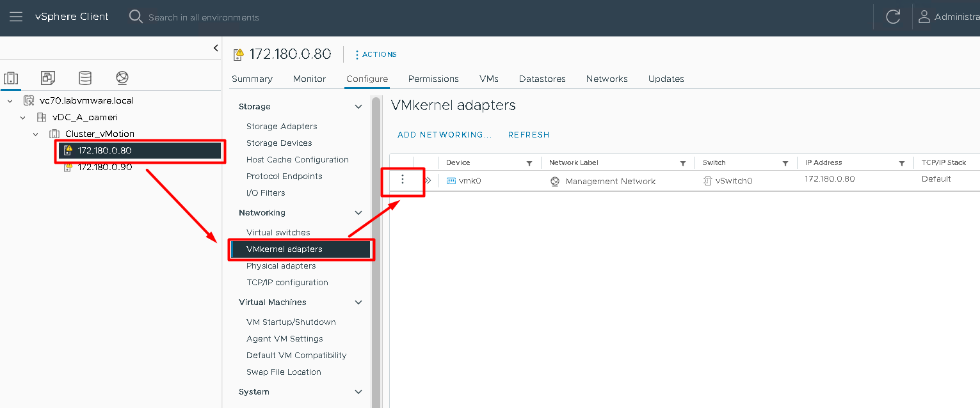Click the vSwitch0 switch icon
This screenshot has width=980, height=408.
[707, 181]
